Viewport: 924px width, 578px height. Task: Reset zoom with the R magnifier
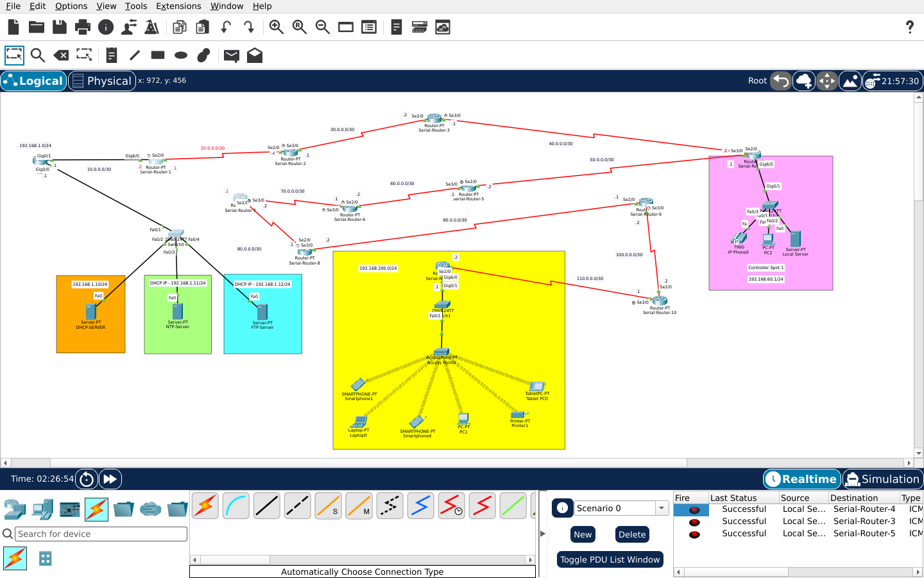tap(300, 27)
